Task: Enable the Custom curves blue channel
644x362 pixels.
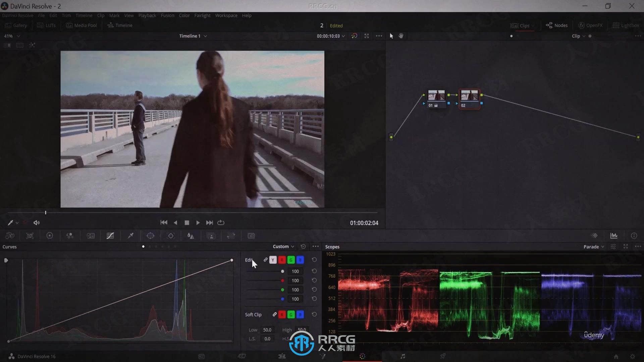Action: pyautogui.click(x=300, y=259)
